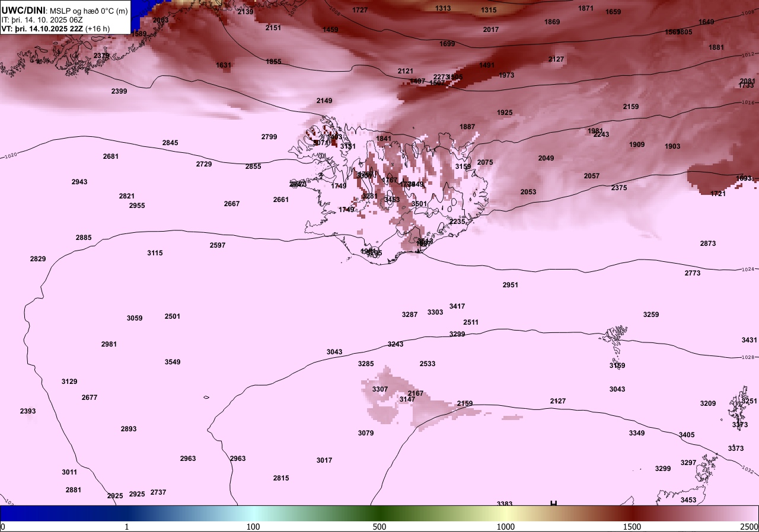Click the value 1841 over northern Iceland

pos(384,139)
